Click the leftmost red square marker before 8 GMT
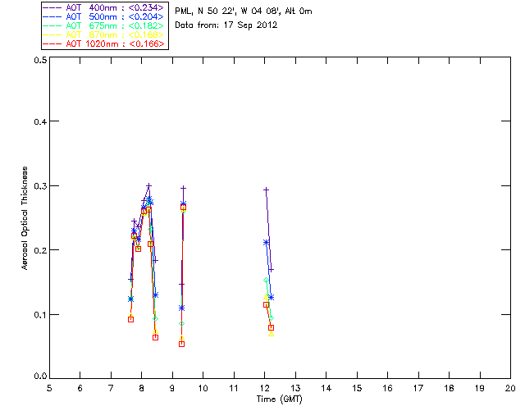The image size is (525, 420). [130, 319]
